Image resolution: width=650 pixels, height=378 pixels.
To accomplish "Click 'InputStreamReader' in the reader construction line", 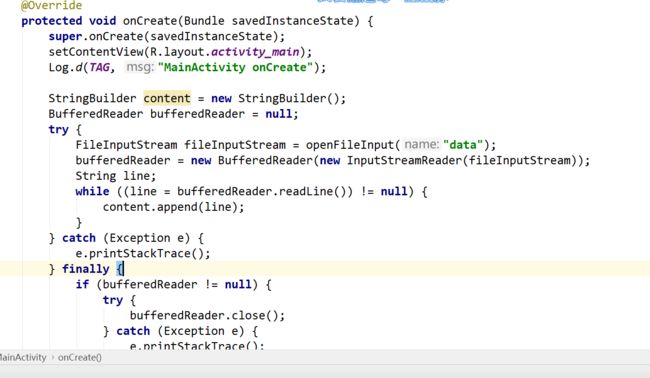I will point(404,160).
